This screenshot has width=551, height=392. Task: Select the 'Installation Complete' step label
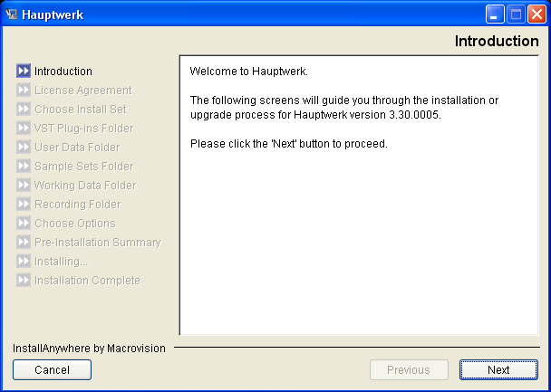point(87,280)
